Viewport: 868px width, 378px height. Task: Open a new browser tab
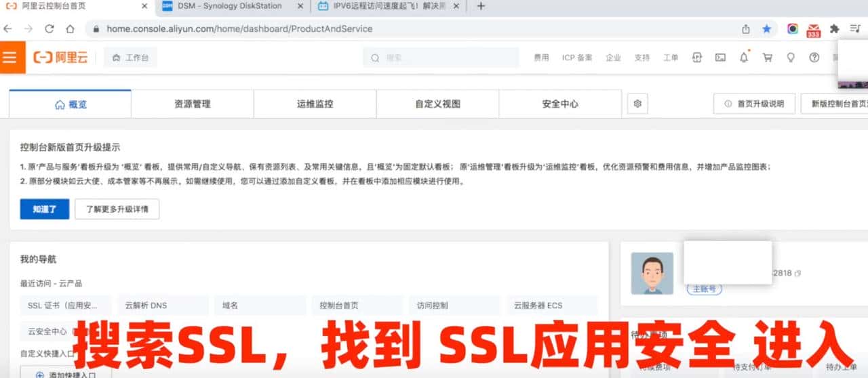tap(481, 6)
